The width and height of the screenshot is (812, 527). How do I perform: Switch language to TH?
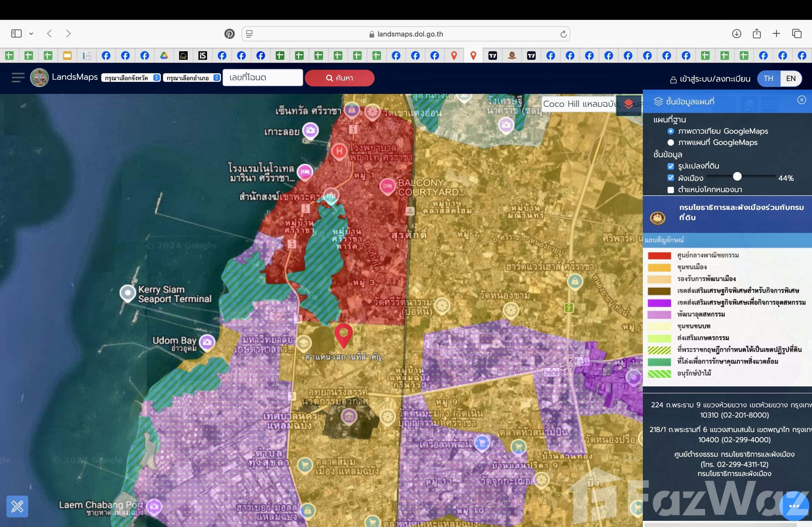coord(768,78)
